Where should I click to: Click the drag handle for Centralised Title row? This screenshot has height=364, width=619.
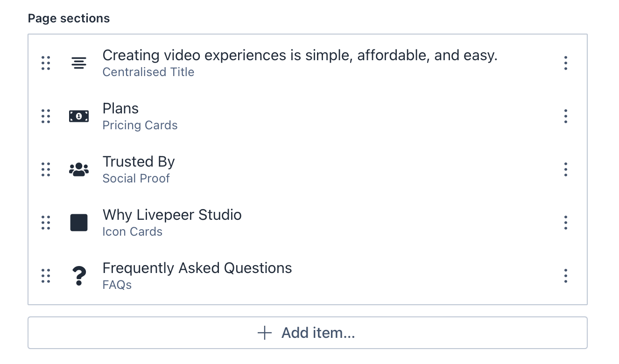pyautogui.click(x=46, y=63)
